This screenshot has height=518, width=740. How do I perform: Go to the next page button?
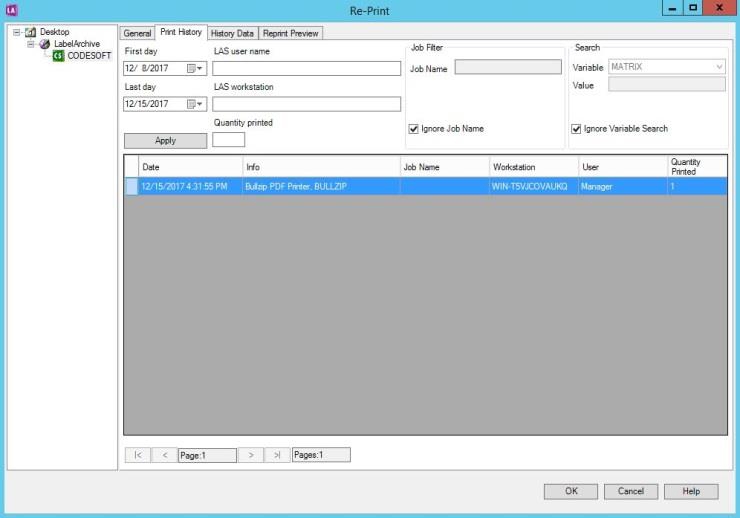click(251, 455)
